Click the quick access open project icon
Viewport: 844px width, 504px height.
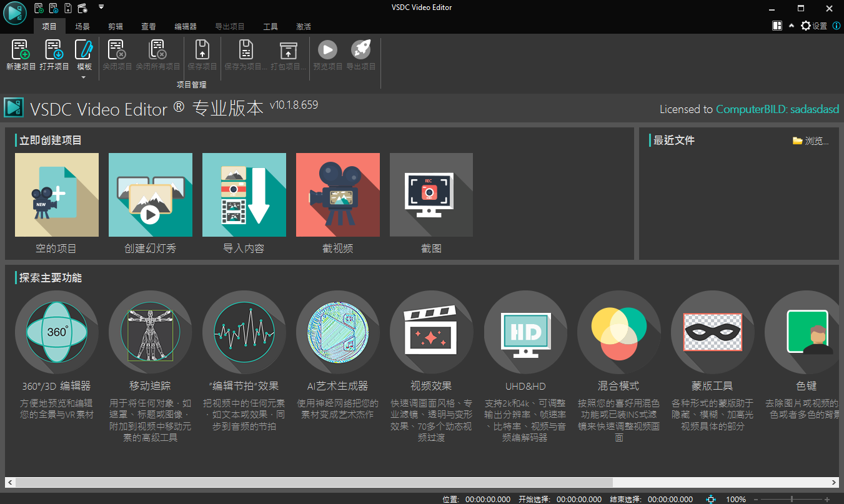tap(54, 8)
